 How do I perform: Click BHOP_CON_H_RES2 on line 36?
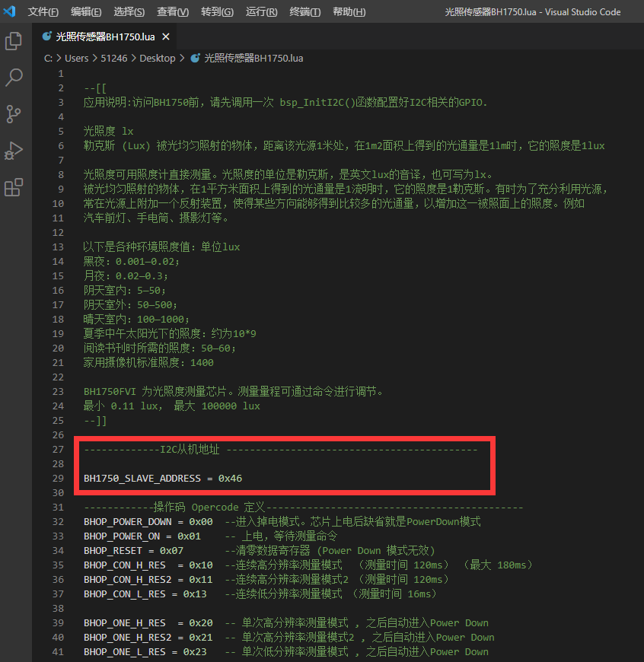click(x=128, y=580)
